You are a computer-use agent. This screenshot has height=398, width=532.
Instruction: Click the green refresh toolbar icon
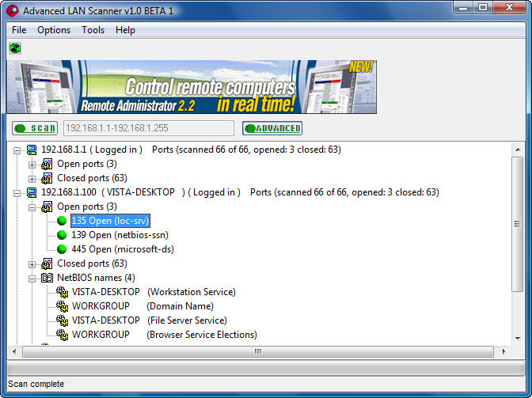[15, 48]
